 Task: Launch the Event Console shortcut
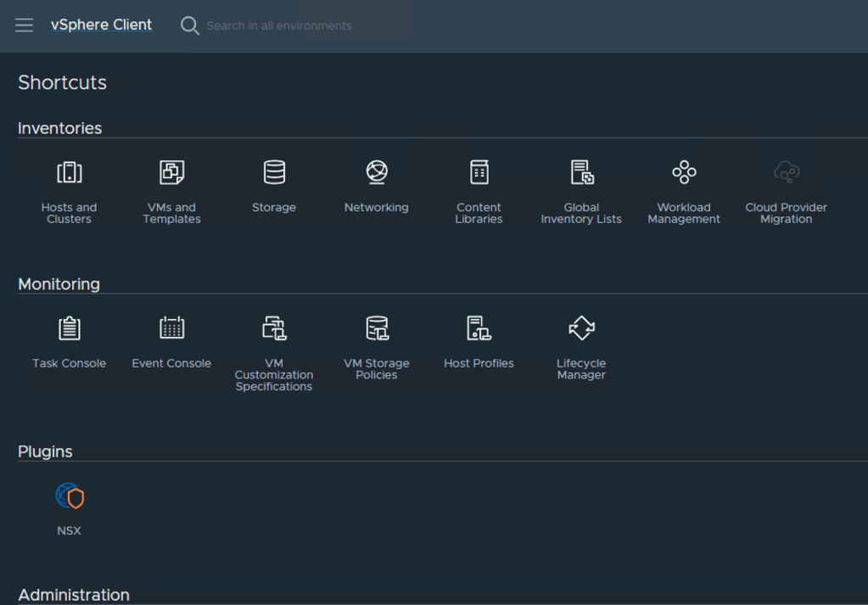click(171, 329)
